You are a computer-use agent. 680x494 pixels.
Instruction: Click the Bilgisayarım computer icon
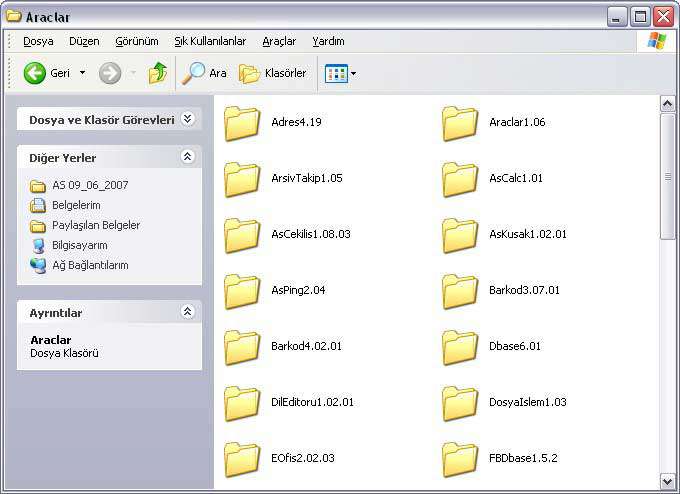38,246
